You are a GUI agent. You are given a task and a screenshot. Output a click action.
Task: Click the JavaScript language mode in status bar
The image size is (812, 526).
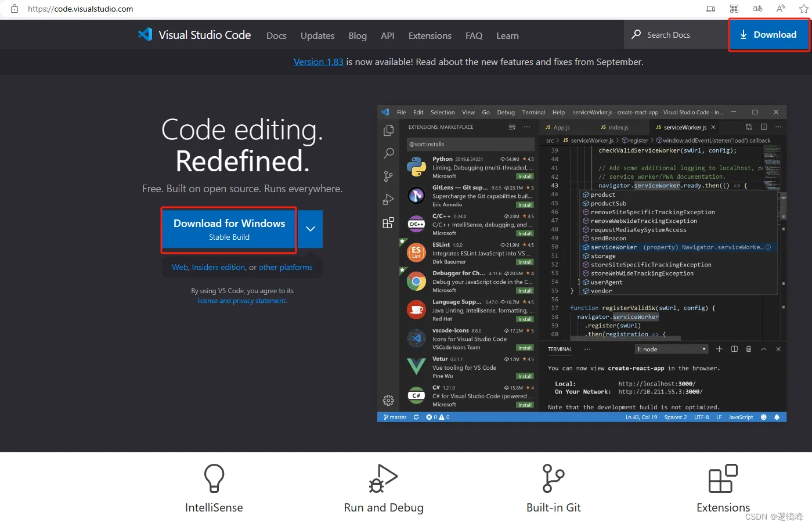(x=741, y=417)
